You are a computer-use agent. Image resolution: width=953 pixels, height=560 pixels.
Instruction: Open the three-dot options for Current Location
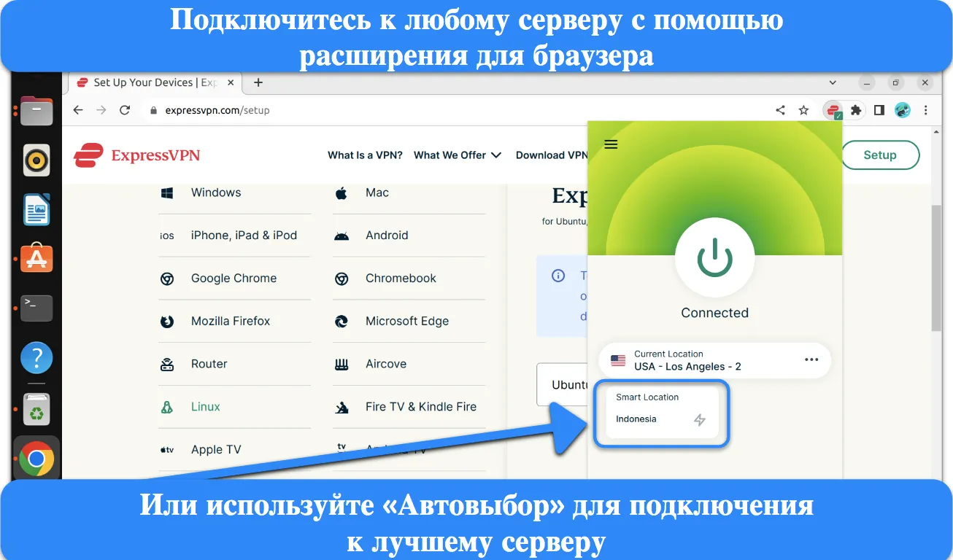tap(811, 360)
